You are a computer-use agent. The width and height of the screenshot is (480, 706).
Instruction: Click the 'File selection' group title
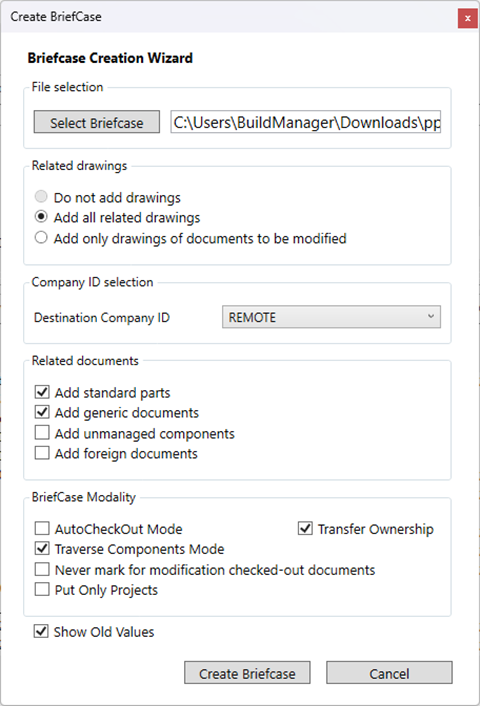pyautogui.click(x=68, y=87)
